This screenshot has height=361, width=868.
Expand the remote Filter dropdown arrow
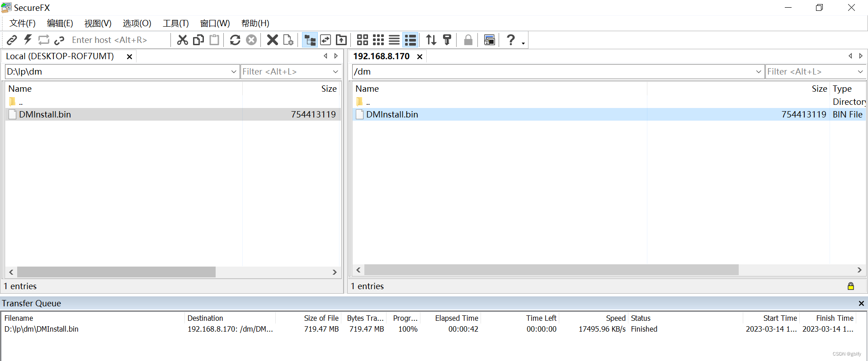coord(860,71)
